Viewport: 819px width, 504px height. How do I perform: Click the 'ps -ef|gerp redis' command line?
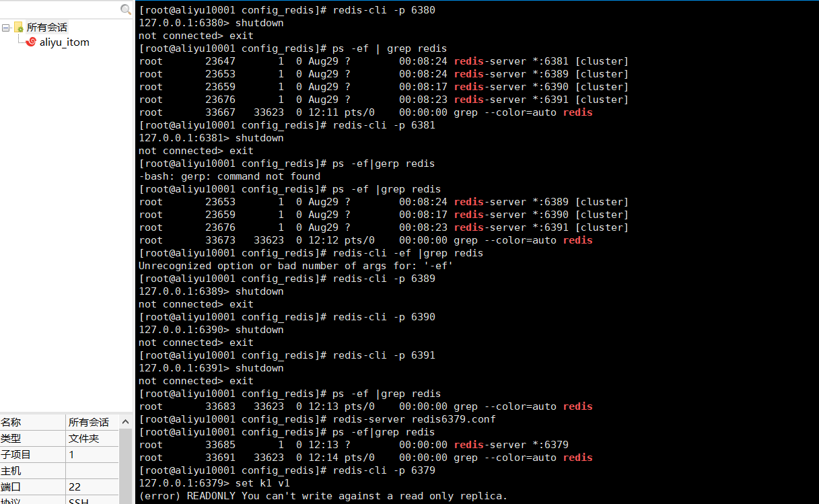(x=287, y=164)
